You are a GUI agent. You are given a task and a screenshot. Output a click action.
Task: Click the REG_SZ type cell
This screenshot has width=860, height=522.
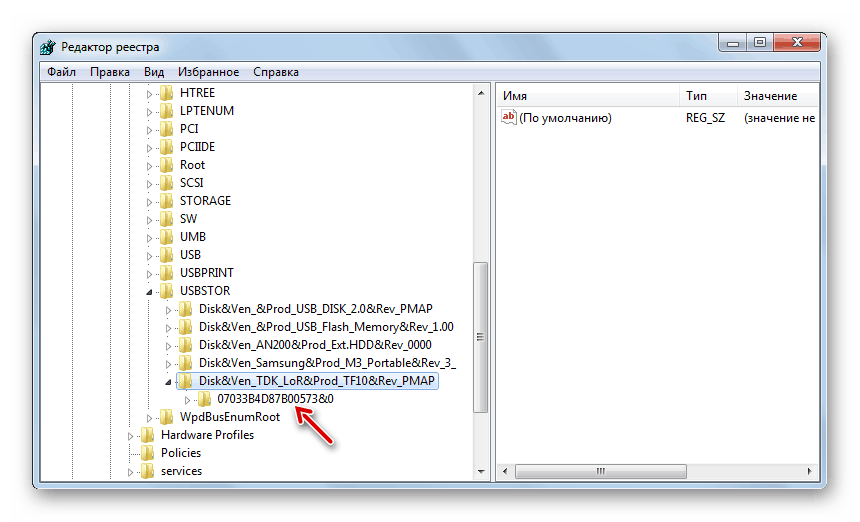point(705,118)
